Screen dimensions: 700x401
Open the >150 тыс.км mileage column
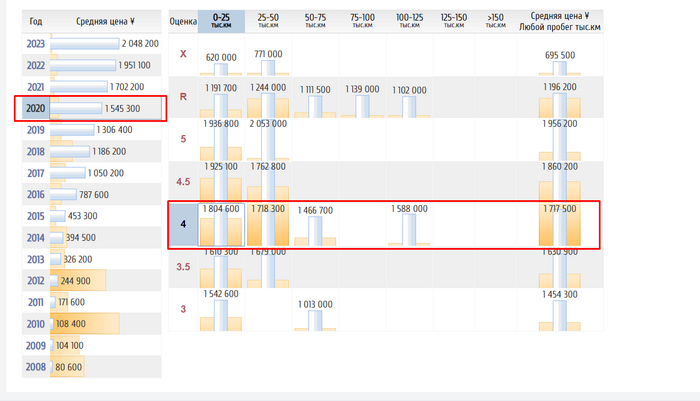pos(496,21)
